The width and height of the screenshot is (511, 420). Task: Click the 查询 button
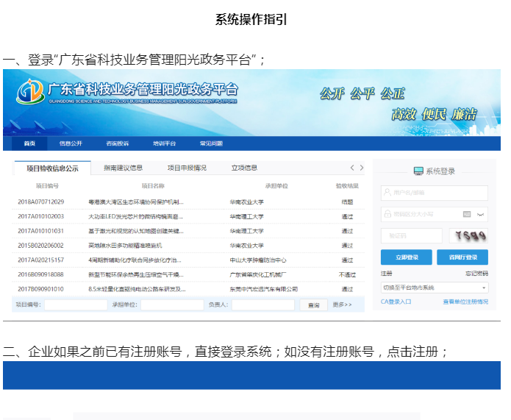tap(313, 305)
